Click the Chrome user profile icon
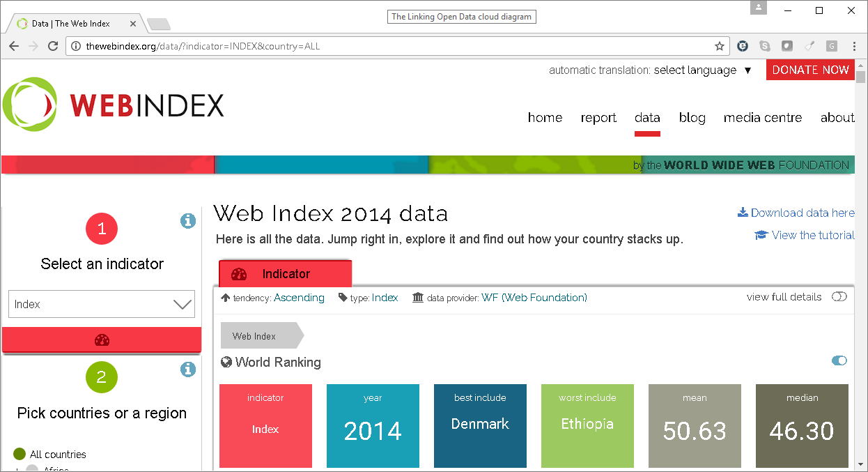This screenshot has width=868, height=472. [759, 8]
